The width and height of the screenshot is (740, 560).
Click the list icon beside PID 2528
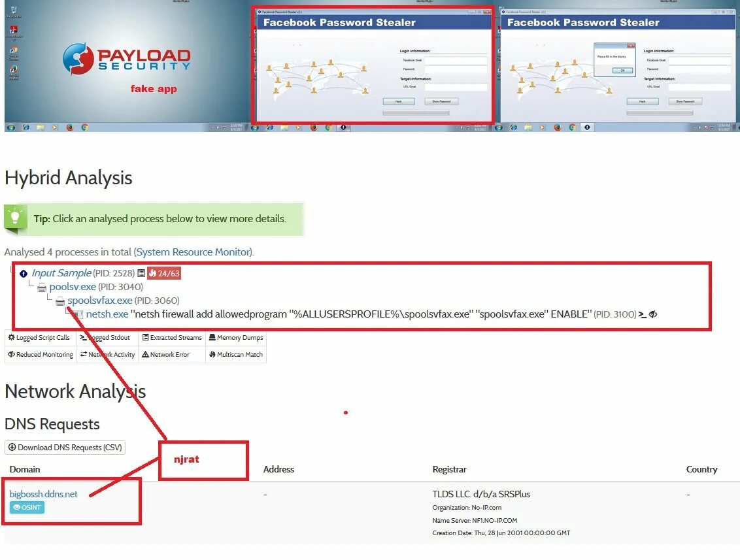pos(141,273)
